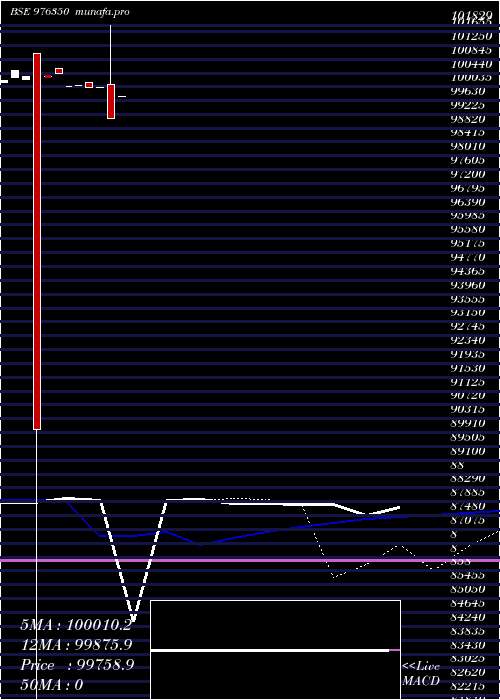Click the 99225 price axis label
Screen dimensions: 500x700
click(468, 105)
